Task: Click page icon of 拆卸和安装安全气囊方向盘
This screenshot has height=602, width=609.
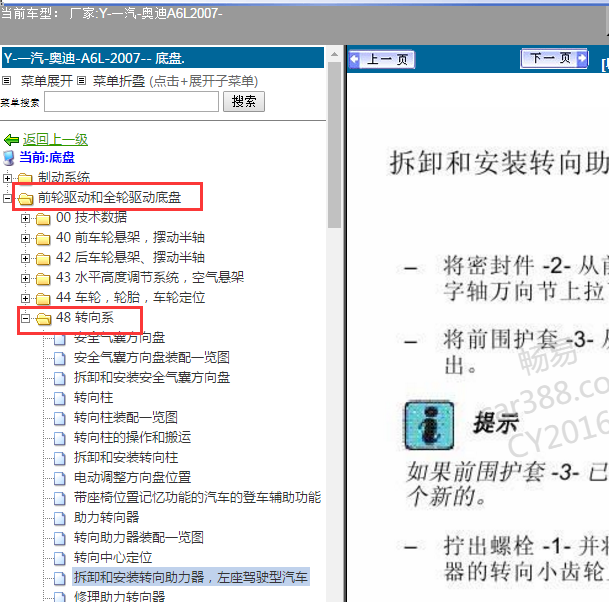Action: pos(59,378)
